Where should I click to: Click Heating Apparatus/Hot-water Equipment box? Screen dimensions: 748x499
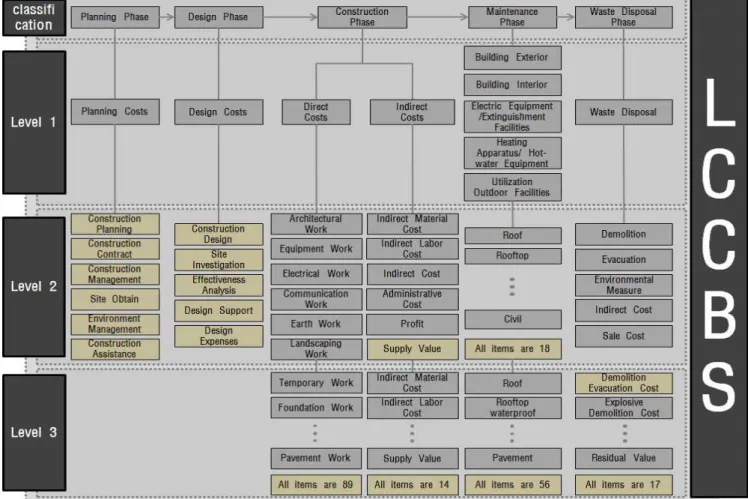(x=512, y=153)
